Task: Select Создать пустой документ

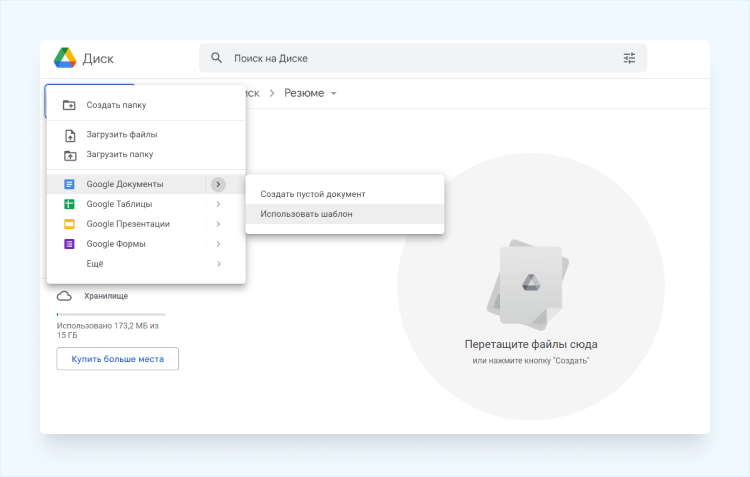Action: coord(313,194)
